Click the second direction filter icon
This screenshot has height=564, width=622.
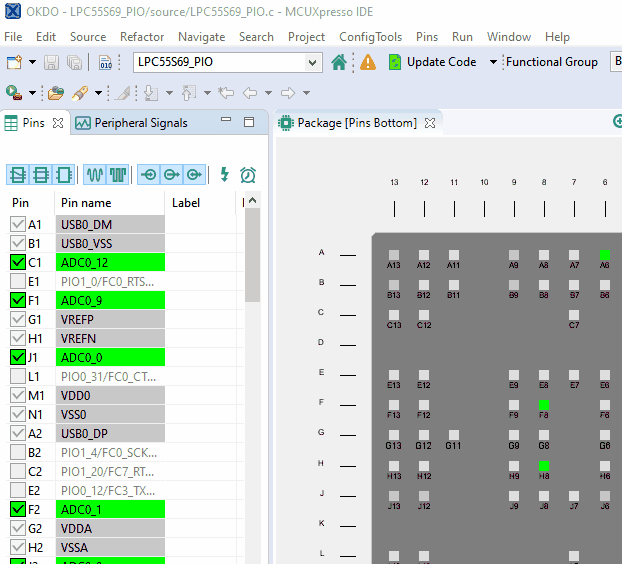point(172,175)
